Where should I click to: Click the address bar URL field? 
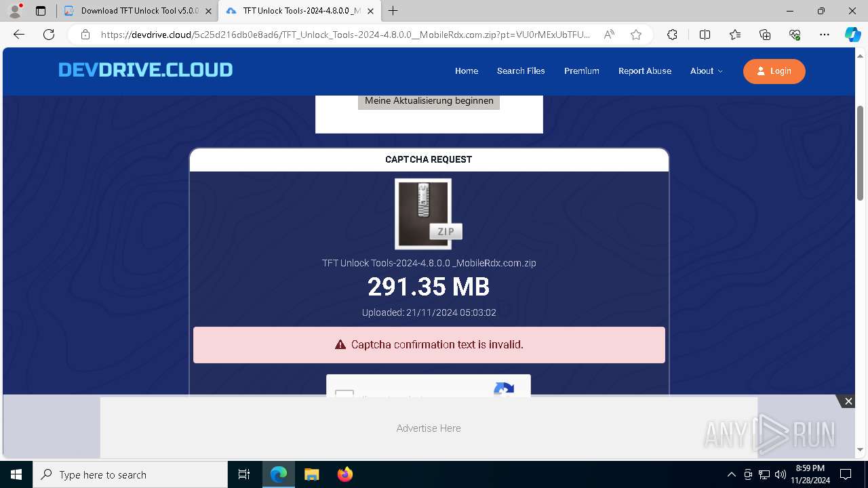[x=345, y=35]
